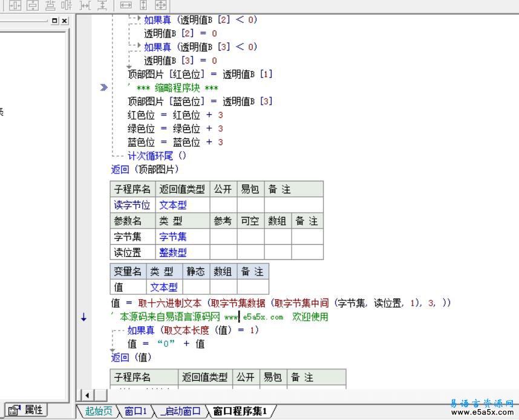Click parameter type 字节集 in blue
Screen dimensions: 519x420
(173, 237)
